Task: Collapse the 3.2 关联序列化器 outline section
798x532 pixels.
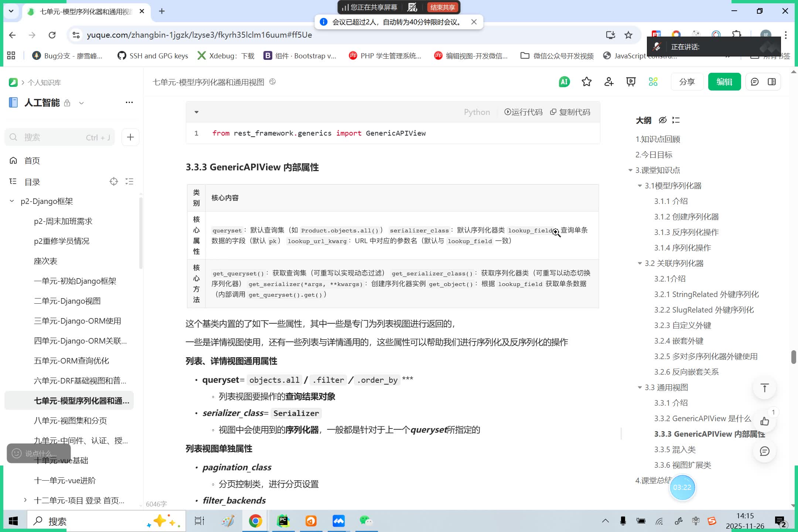Action: [x=640, y=263]
